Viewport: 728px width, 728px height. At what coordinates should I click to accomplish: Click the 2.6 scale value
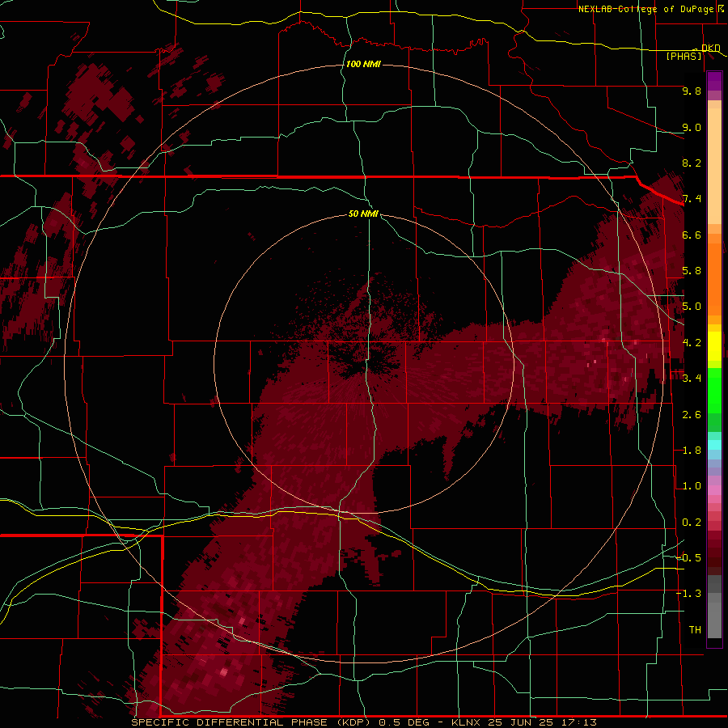click(692, 415)
